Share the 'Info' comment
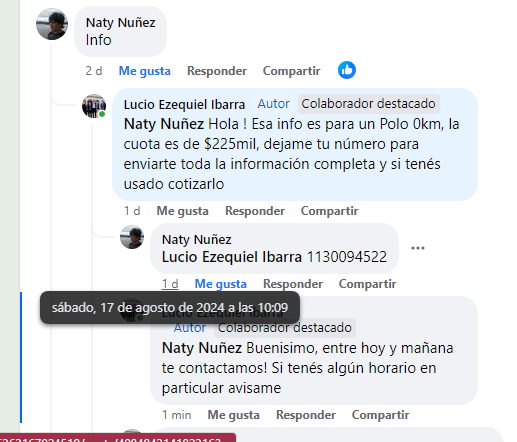This screenshot has width=517, height=442. point(291,71)
